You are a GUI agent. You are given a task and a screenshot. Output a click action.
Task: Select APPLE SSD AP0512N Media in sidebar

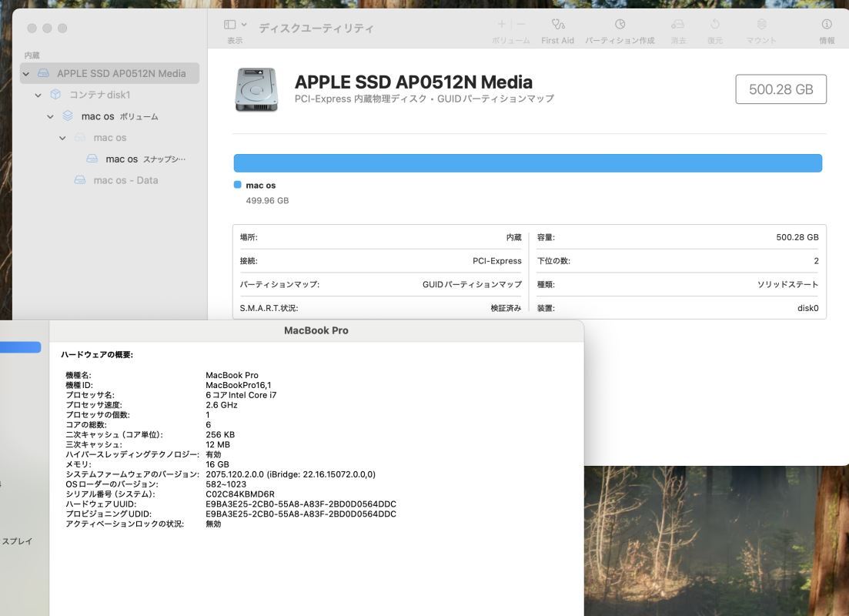[x=110, y=73]
